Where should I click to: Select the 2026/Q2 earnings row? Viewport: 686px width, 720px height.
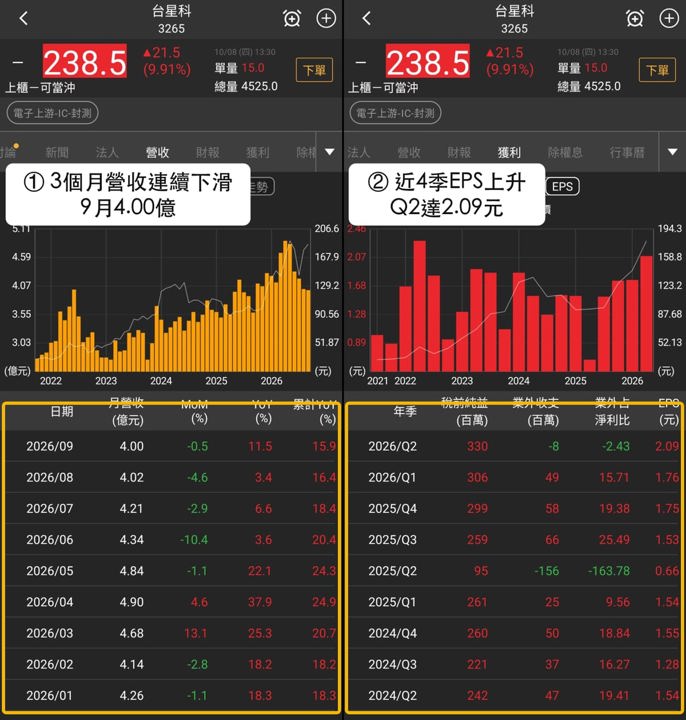[x=514, y=446]
